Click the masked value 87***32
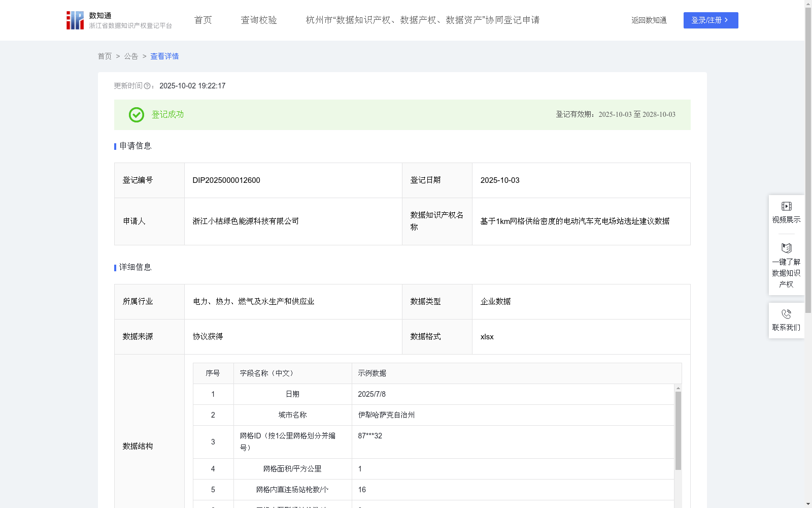The image size is (812, 508). 370,436
